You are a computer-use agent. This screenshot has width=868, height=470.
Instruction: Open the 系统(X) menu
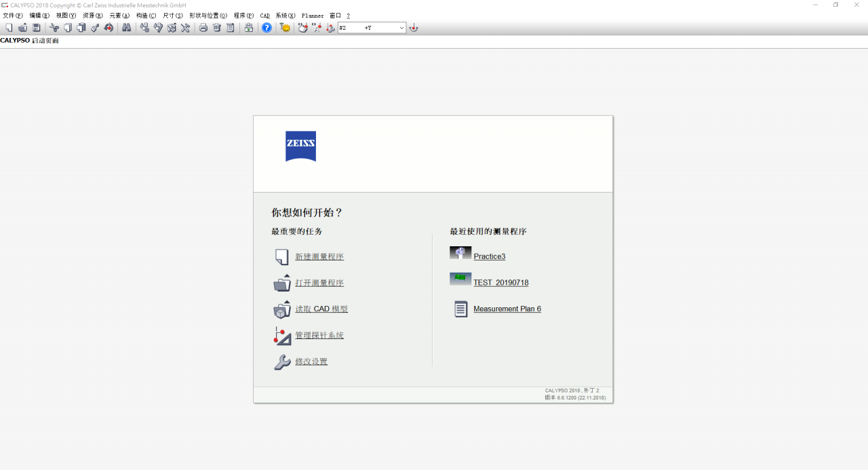[285, 16]
